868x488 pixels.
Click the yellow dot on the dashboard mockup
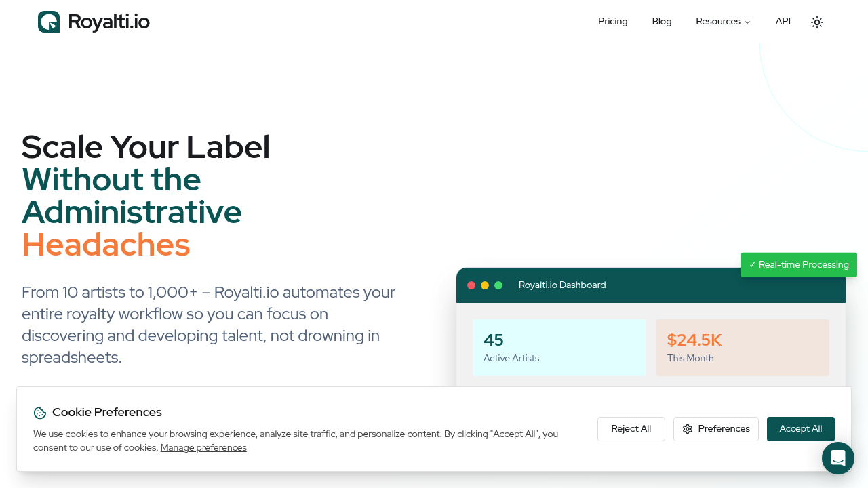click(x=485, y=285)
